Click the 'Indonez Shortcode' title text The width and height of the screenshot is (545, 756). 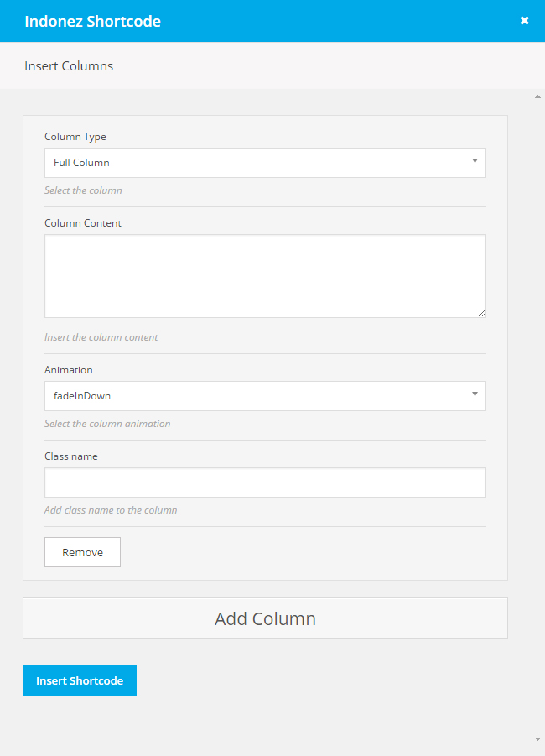coord(92,21)
